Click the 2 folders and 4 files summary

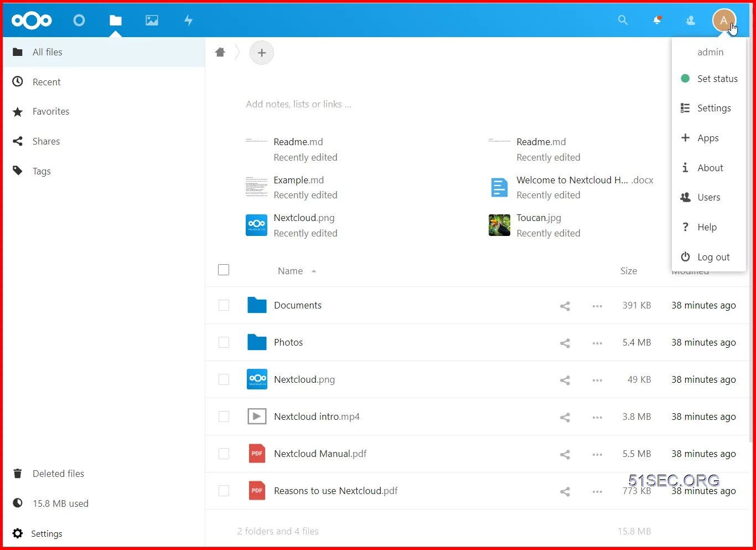pyautogui.click(x=278, y=531)
